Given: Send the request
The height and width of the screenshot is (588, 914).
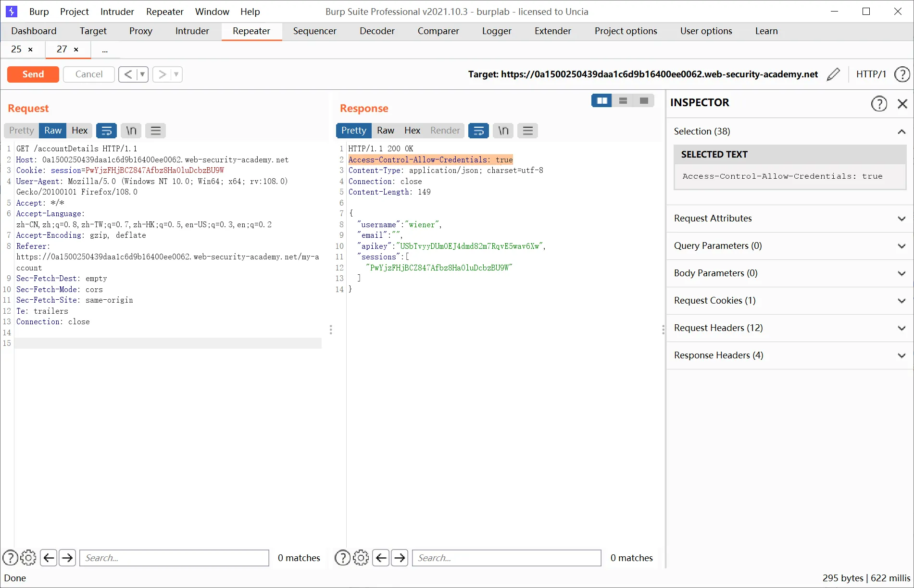Looking at the screenshot, I should point(33,74).
